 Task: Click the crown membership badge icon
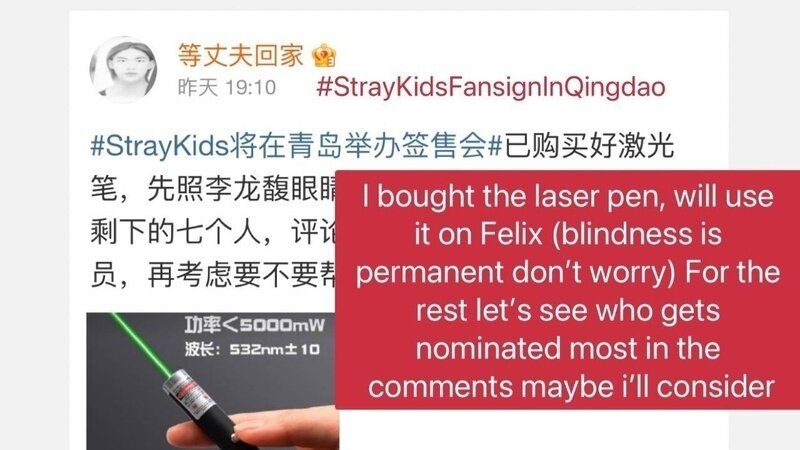coord(324,55)
